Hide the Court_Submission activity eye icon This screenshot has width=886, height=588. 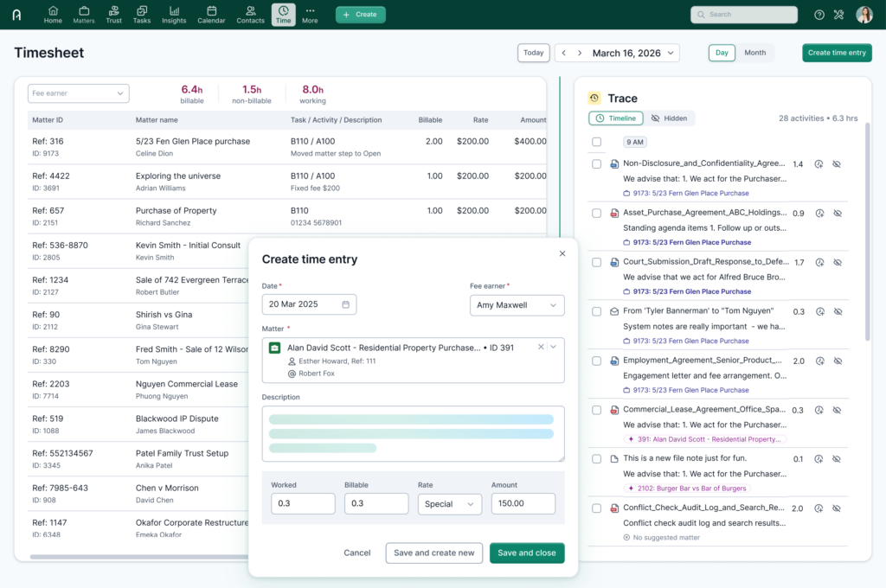point(838,263)
